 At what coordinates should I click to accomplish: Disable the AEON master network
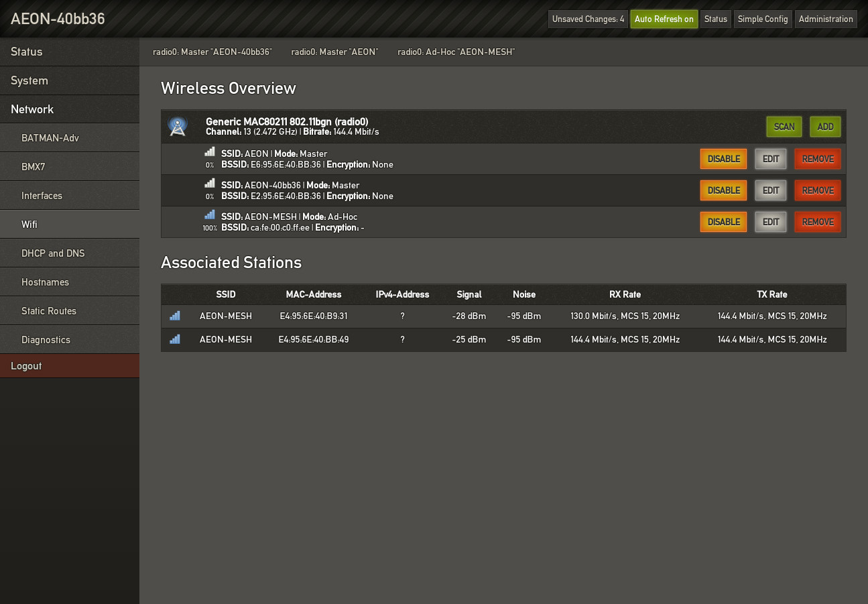[x=723, y=159]
